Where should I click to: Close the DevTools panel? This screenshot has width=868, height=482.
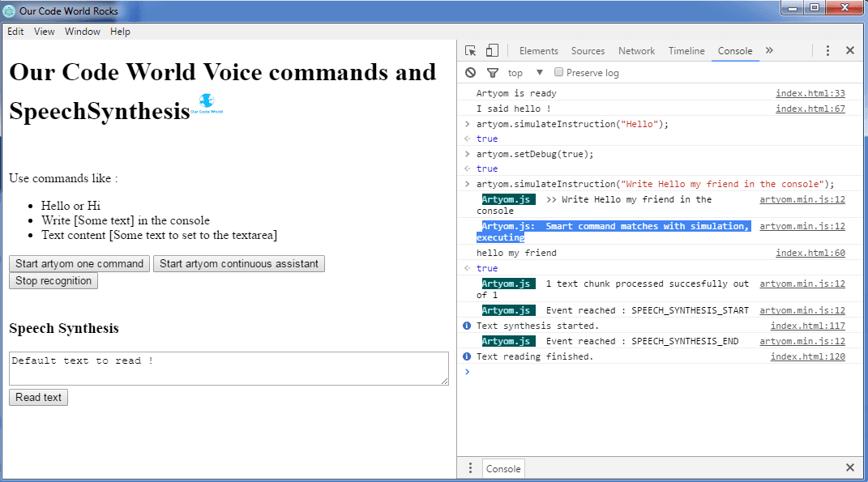[850, 51]
